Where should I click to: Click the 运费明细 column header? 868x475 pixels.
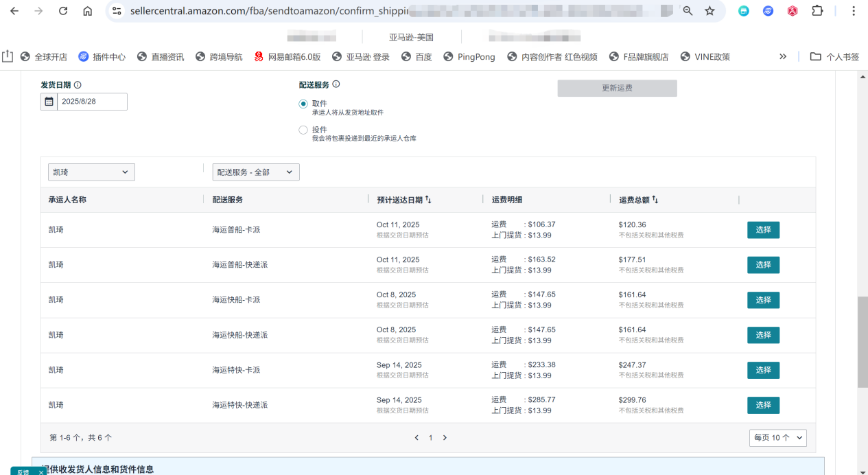coord(507,200)
